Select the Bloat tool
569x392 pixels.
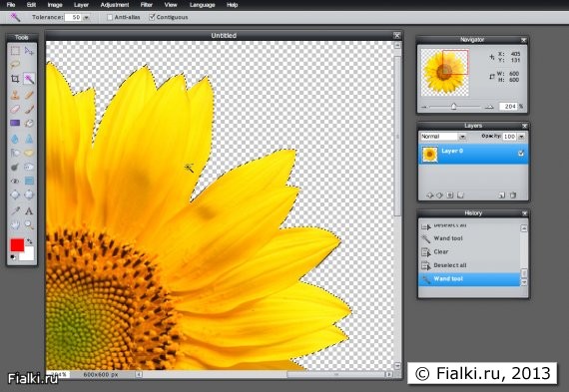tap(15, 195)
